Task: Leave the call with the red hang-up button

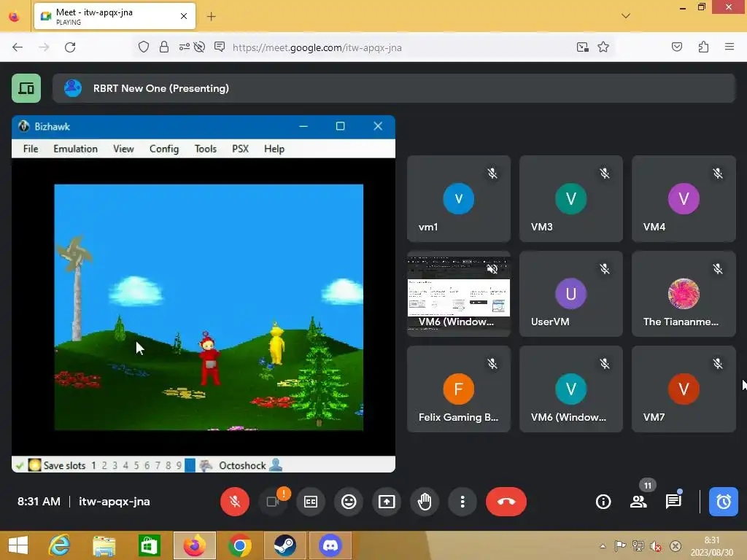Action: [506, 502]
